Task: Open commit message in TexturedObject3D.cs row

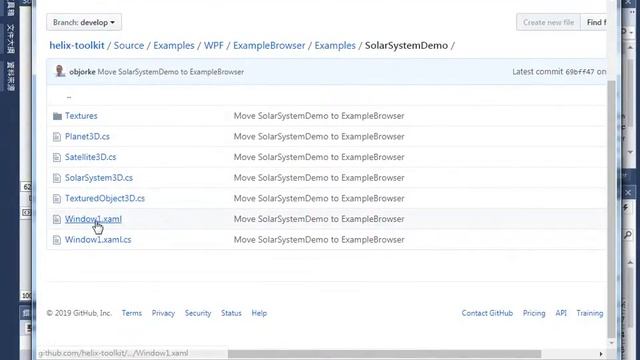Action: 319,198
